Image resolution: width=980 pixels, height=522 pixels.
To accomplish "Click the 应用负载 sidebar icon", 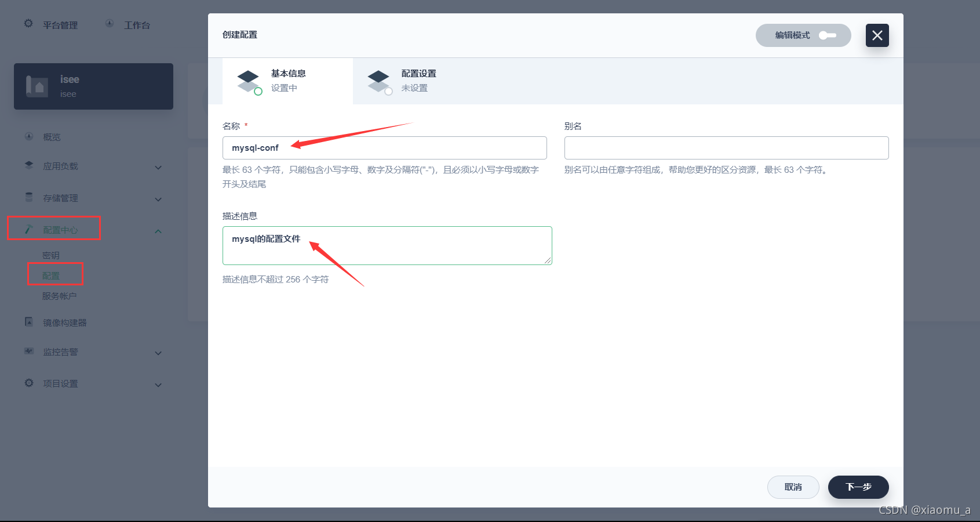I will tap(29, 165).
